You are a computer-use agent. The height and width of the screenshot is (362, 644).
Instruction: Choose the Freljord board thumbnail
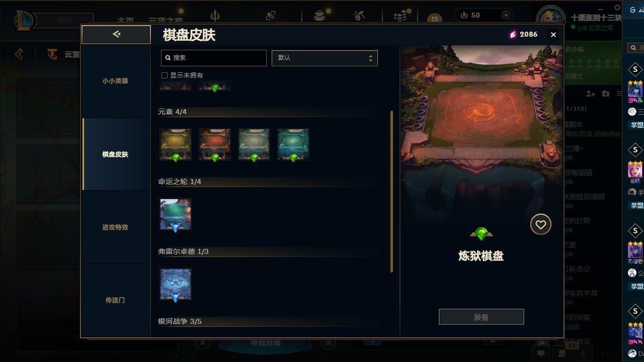[x=176, y=284]
